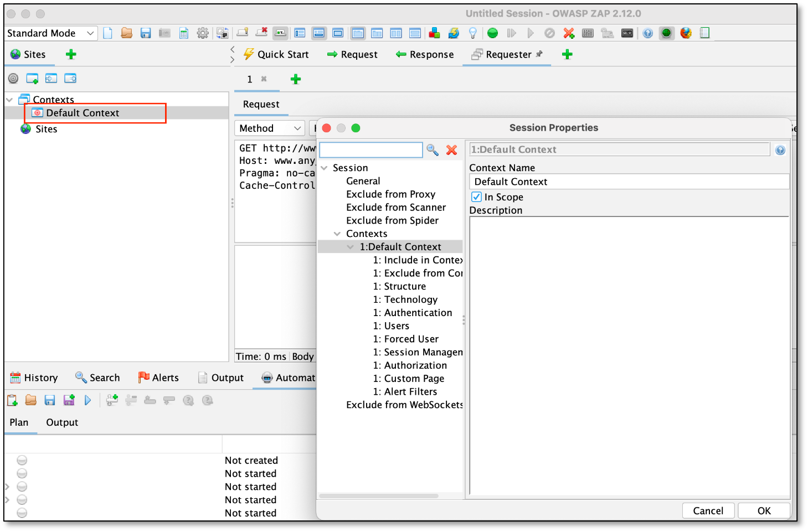Open the Standard Mode dropdown
808x532 pixels.
point(52,33)
